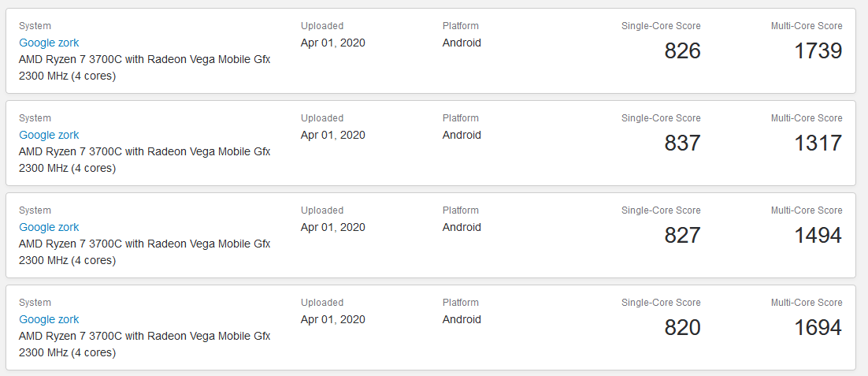
Task: Click the multi-core score 1694
Action: (818, 328)
